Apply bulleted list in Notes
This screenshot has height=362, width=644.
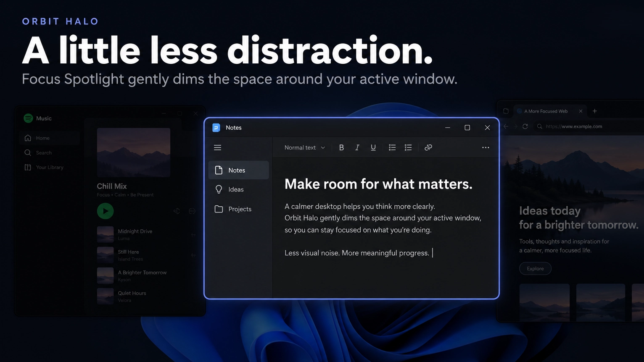tap(392, 147)
